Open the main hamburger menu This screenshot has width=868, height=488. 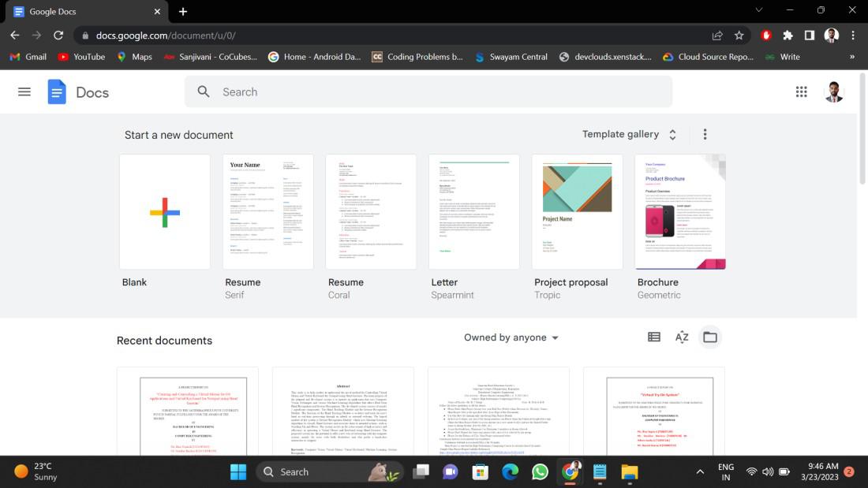[x=24, y=92]
